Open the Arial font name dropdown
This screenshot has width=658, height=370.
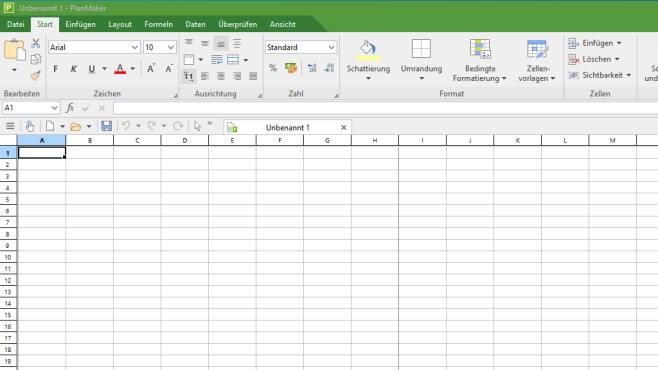click(135, 47)
